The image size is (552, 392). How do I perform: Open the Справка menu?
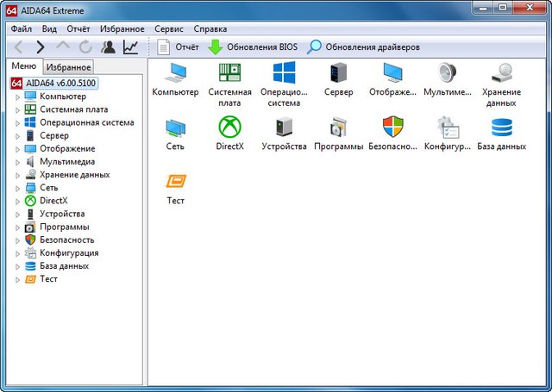210,28
